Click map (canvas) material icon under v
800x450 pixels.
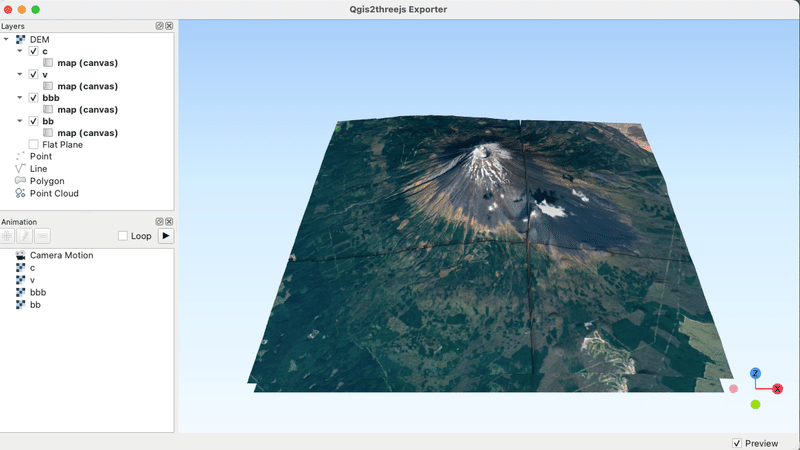tap(48, 86)
